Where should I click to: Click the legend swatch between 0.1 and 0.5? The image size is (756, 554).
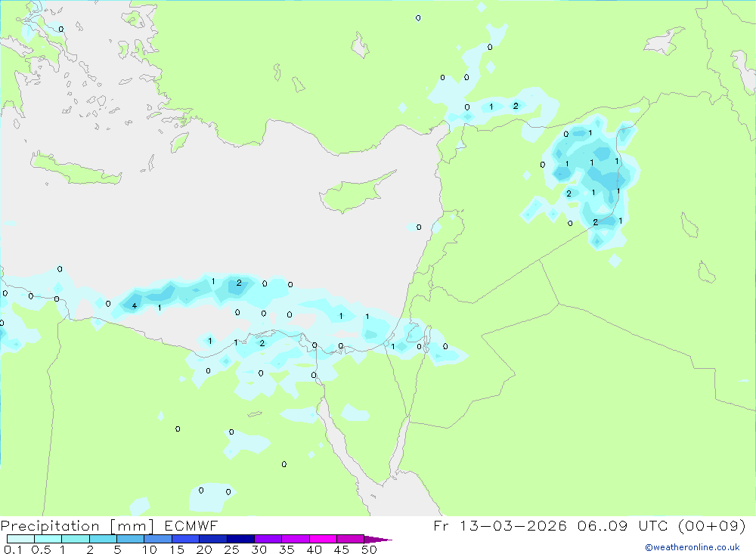tap(20, 539)
